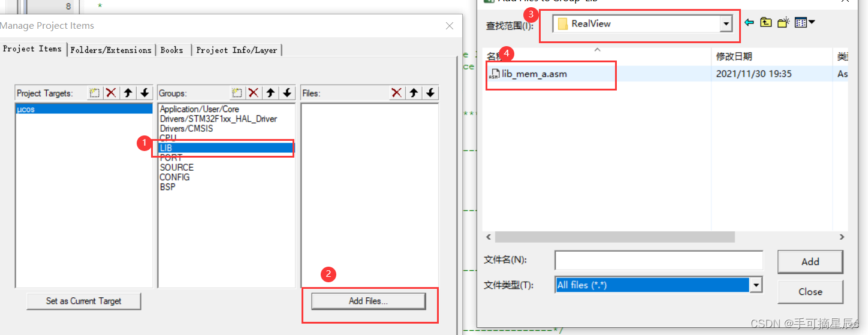Open the RealView folder location dropdown

(x=727, y=24)
